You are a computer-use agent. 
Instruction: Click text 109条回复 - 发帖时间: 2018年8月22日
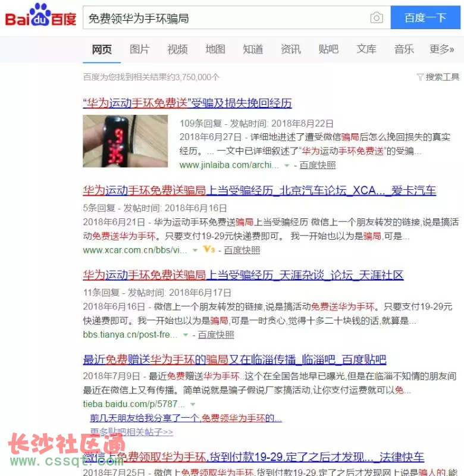(256, 124)
